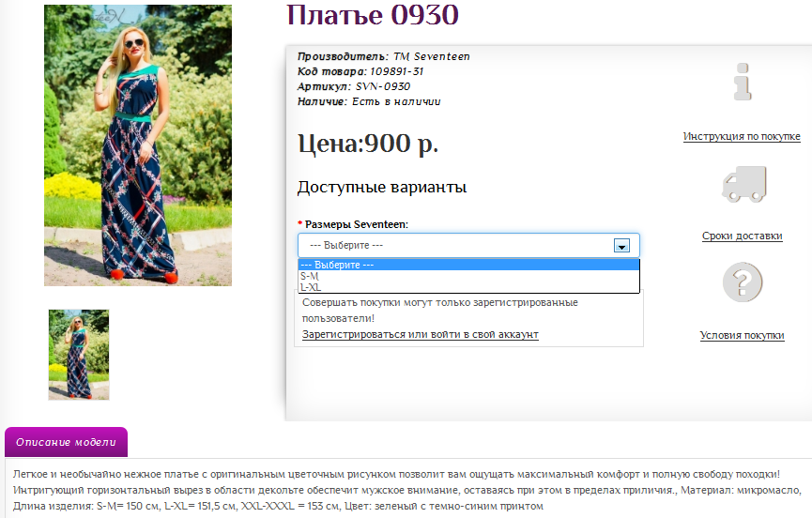Open the Сроки доставки link

tap(743, 236)
